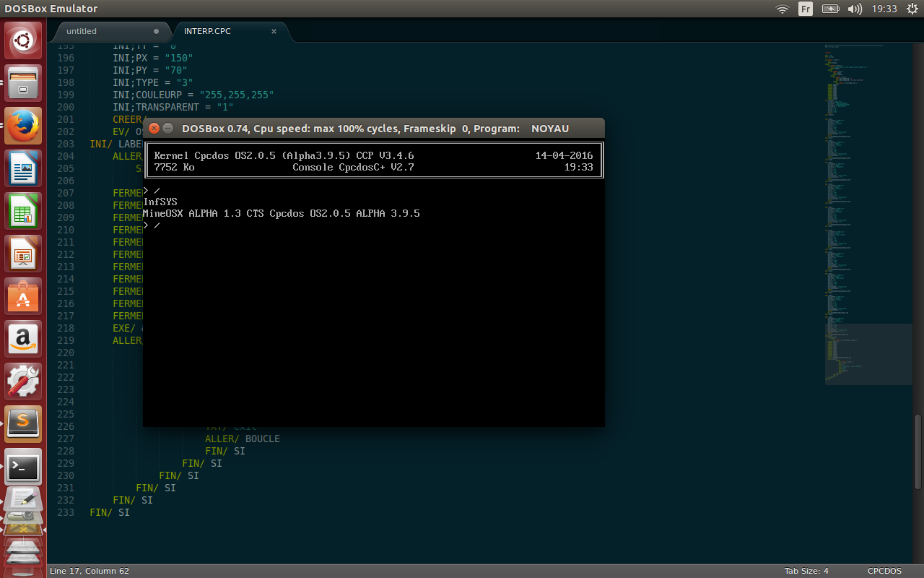Open LibreOffice Calc in the launcher
Viewport: 924px width, 578px height.
[23, 211]
